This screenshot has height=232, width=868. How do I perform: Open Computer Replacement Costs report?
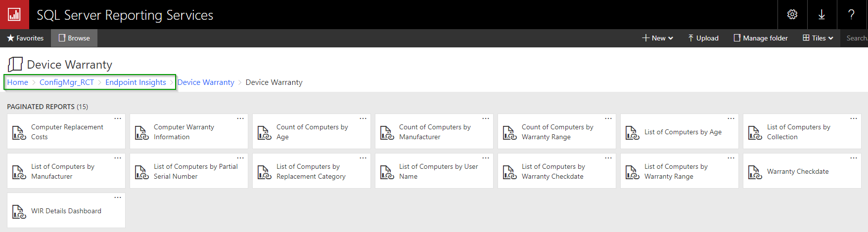(66, 131)
